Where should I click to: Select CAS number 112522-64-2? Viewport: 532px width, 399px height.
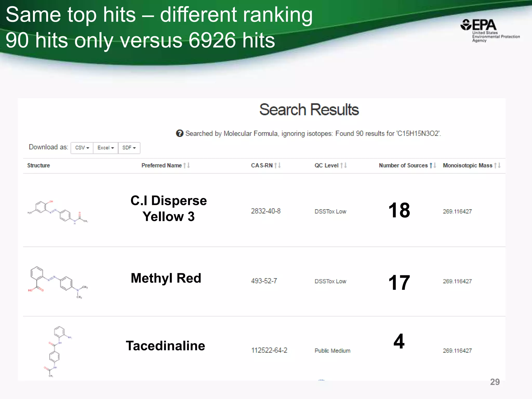(269, 350)
